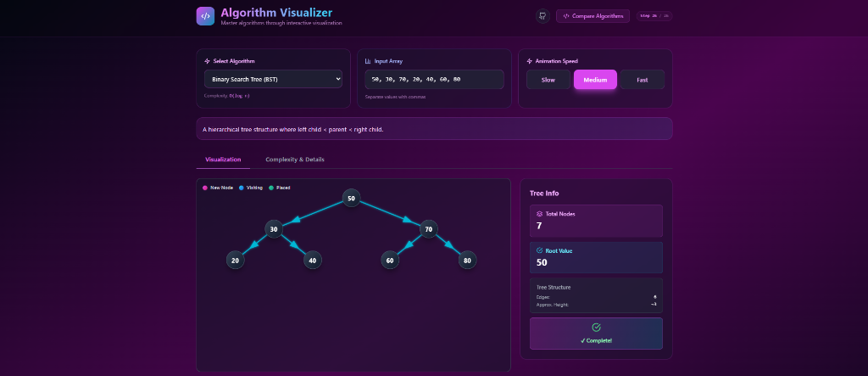
Task: Click the root tree node 50
Action: coord(352,198)
